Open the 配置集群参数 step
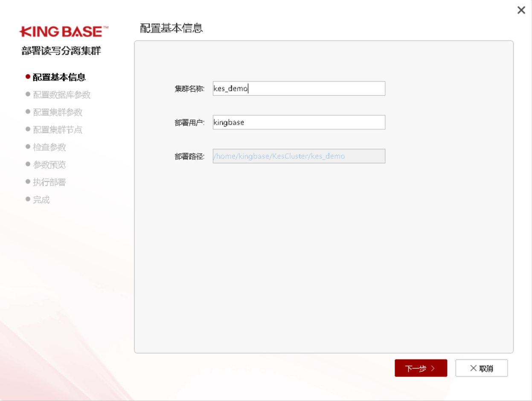This screenshot has width=532, height=401. [57, 112]
